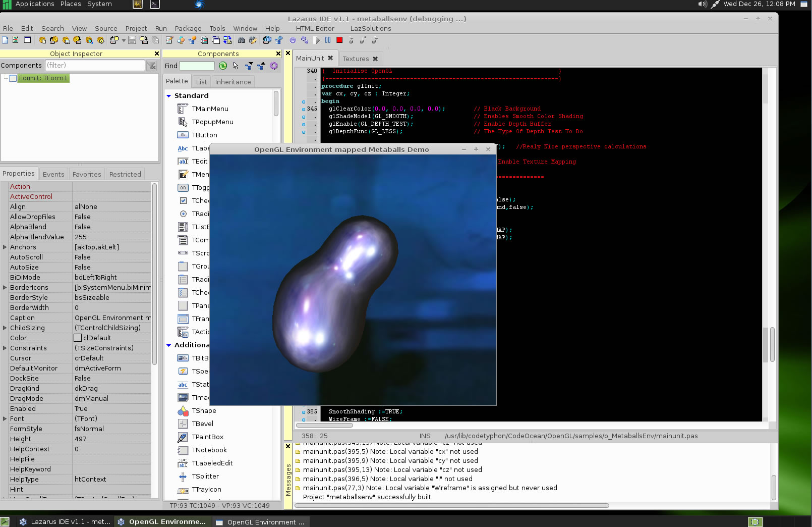The width and height of the screenshot is (812, 527).
Task: Open the LazSolutions menu
Action: [x=371, y=28]
